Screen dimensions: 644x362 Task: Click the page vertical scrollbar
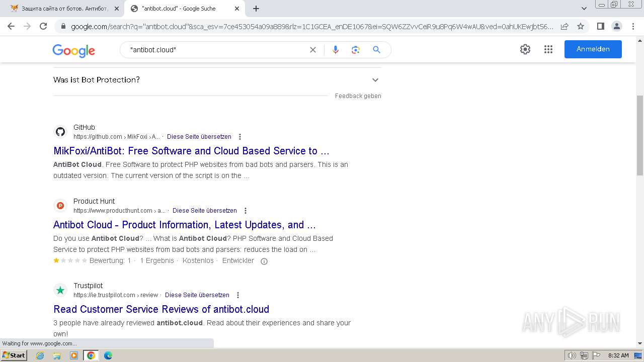coord(640,136)
